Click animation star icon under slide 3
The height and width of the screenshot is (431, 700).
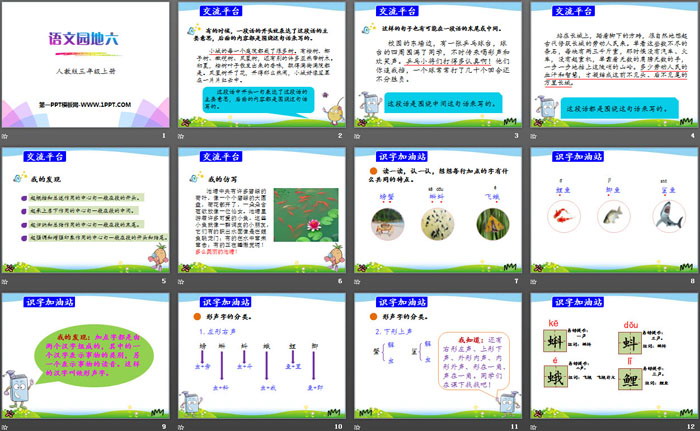357,136
